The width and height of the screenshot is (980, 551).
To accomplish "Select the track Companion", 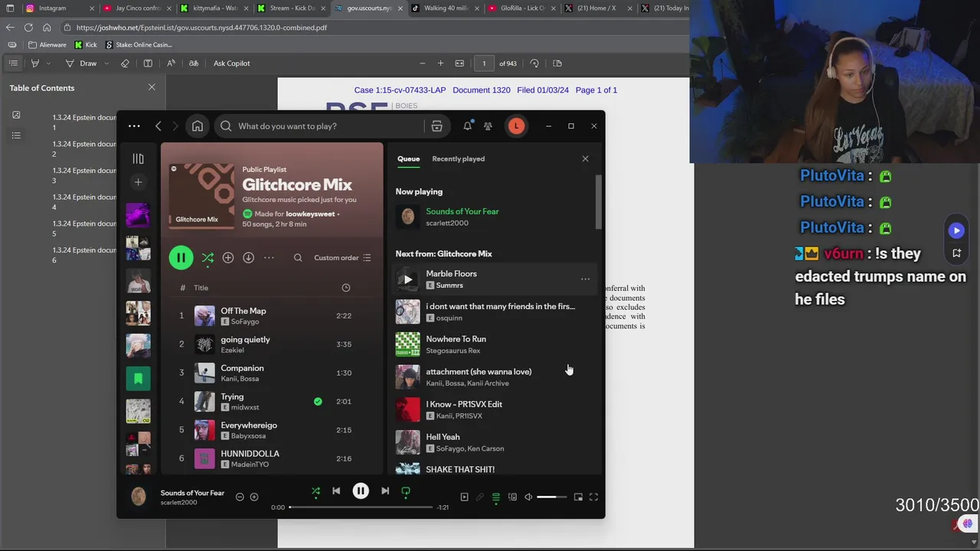I will [x=272, y=373].
